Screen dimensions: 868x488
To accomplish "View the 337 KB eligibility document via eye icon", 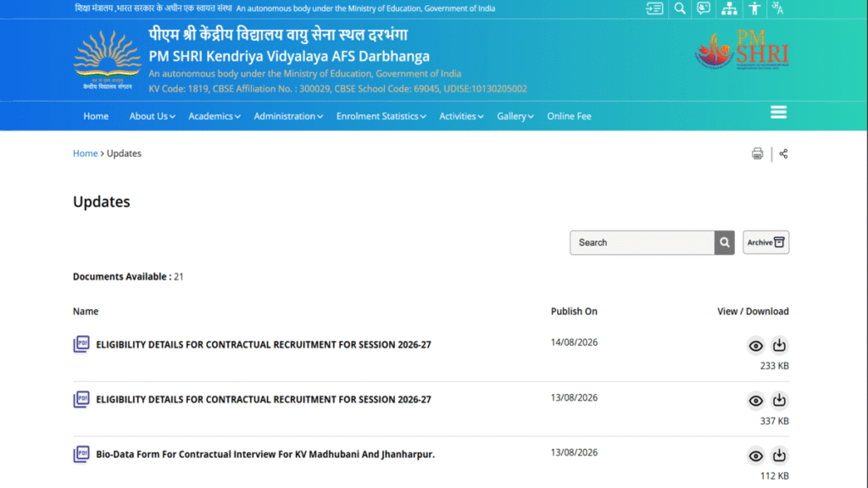I will 755,401.
